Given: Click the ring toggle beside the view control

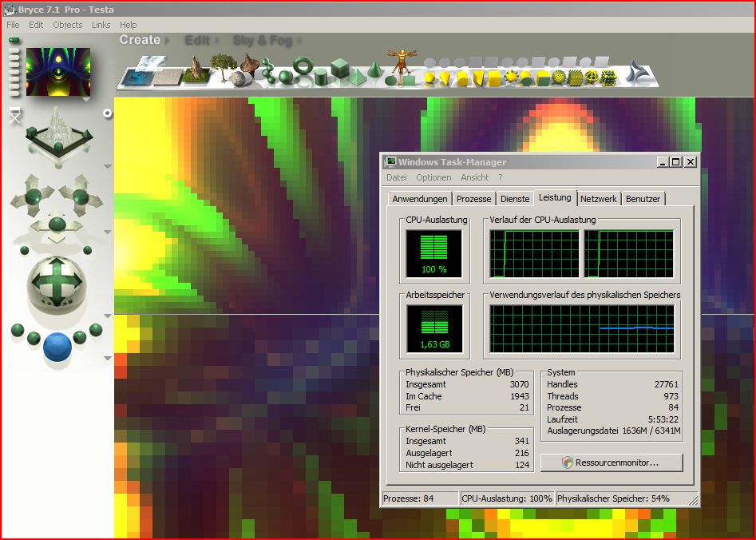Looking at the screenshot, I should click(108, 113).
